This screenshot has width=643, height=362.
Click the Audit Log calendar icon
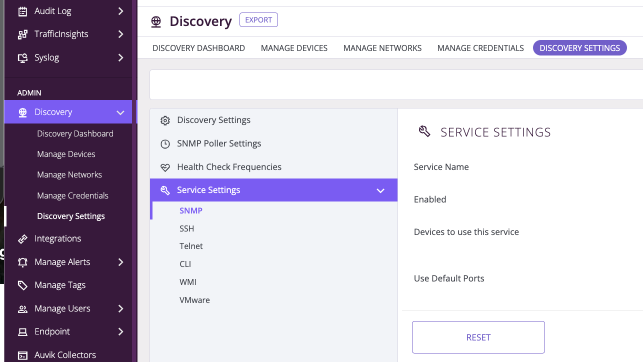pos(23,11)
